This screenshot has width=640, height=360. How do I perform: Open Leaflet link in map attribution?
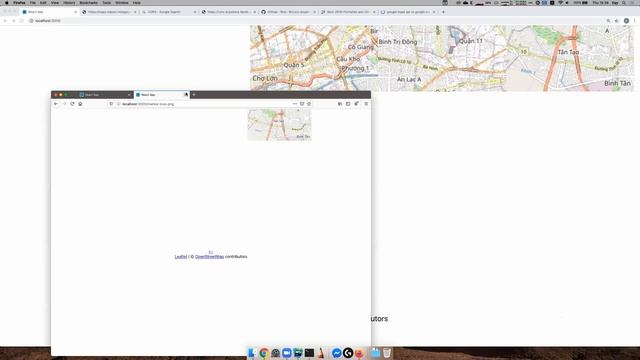[x=181, y=257]
